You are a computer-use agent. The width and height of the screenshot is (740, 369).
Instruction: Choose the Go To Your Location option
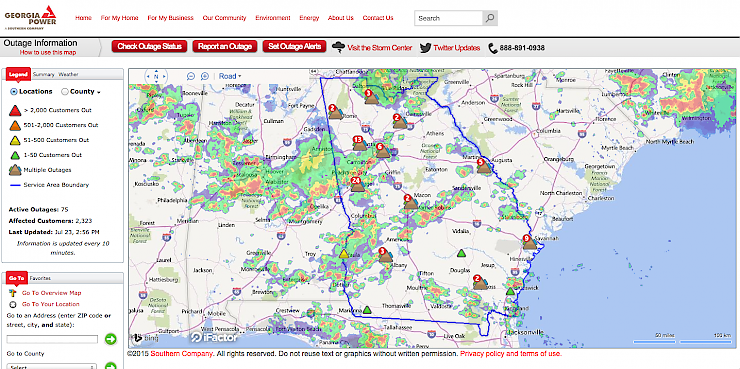(x=50, y=304)
